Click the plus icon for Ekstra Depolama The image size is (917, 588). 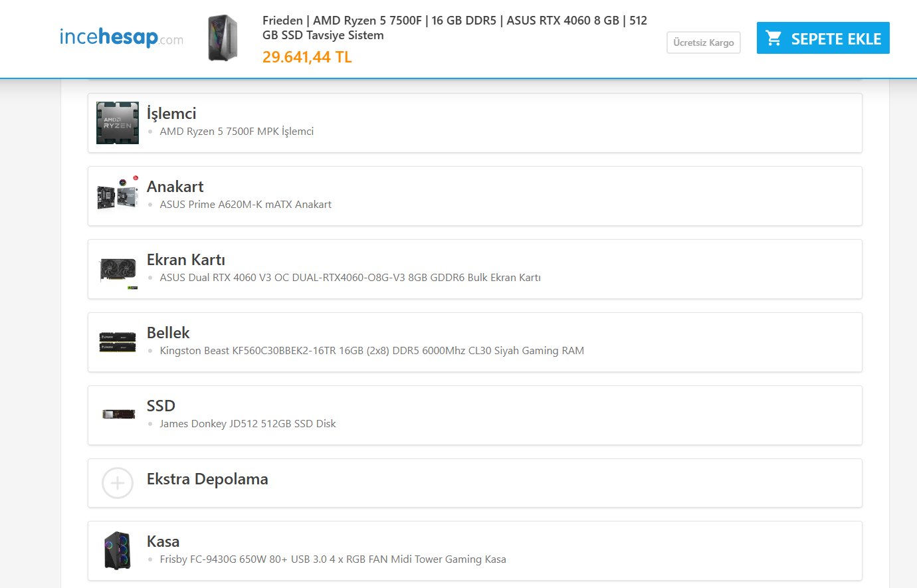(118, 483)
